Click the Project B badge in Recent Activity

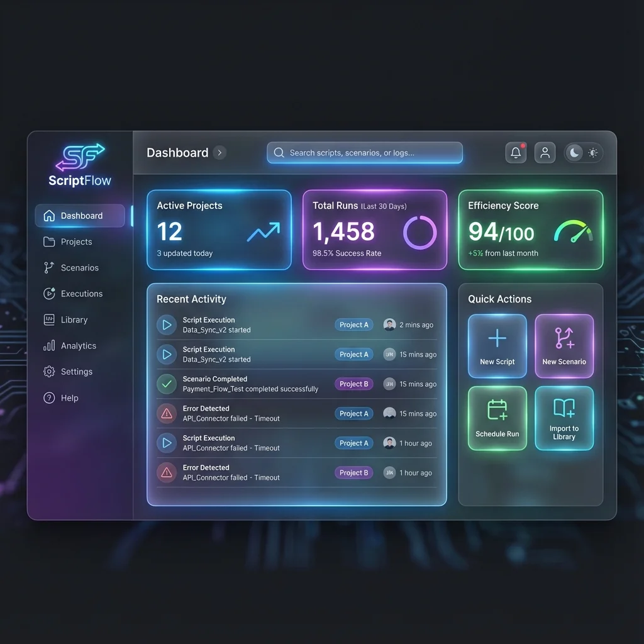coord(353,384)
